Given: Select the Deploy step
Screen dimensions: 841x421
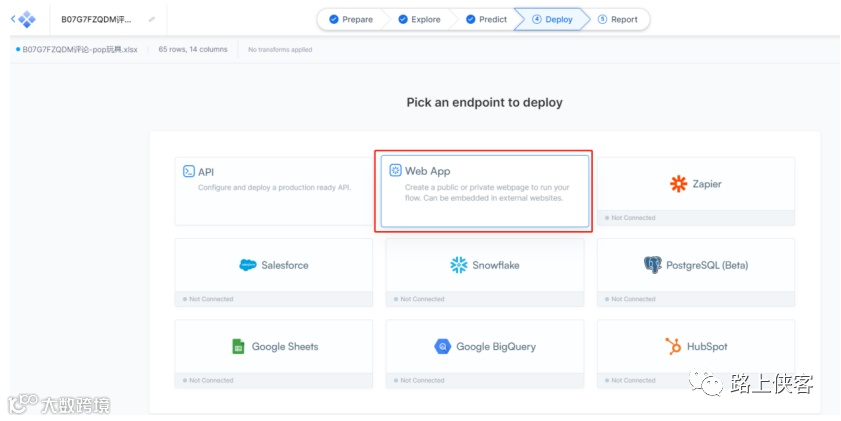Looking at the screenshot, I should pos(552,19).
